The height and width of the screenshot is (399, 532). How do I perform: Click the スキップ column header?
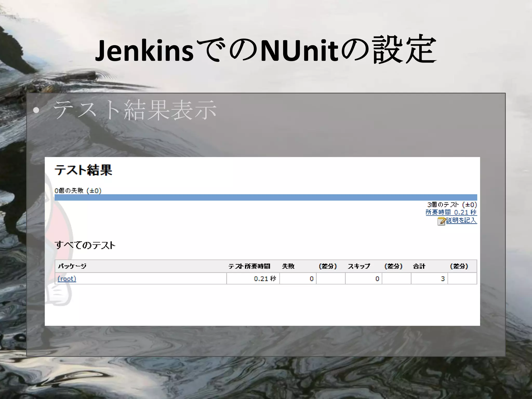(359, 266)
